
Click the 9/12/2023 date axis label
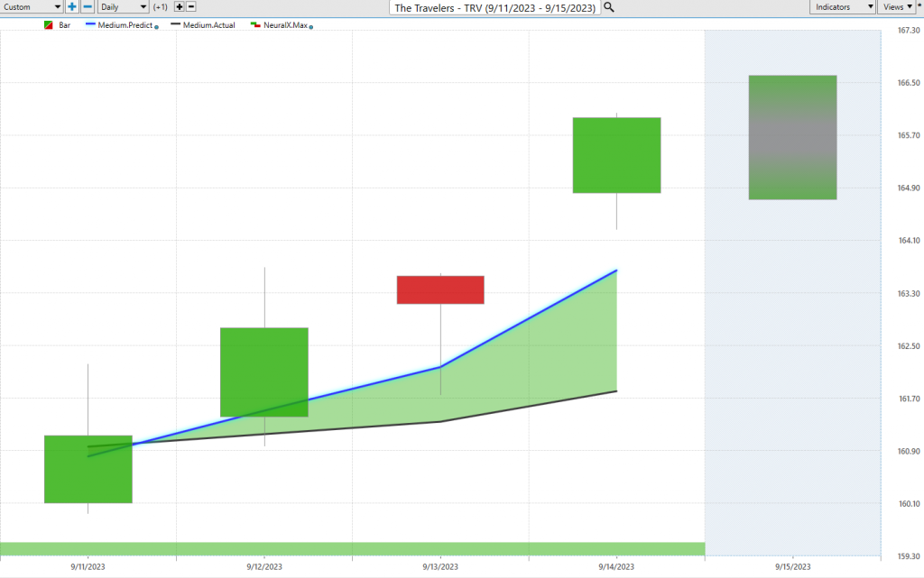pos(264,567)
